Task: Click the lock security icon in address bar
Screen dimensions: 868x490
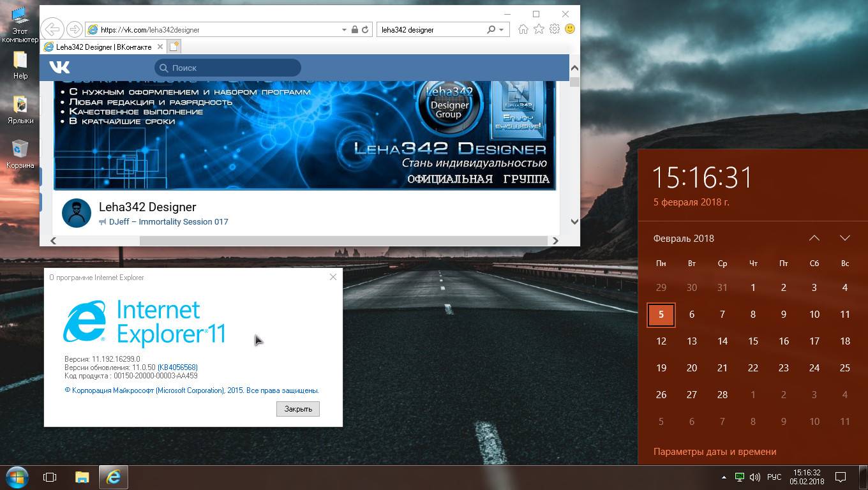Action: tap(355, 29)
